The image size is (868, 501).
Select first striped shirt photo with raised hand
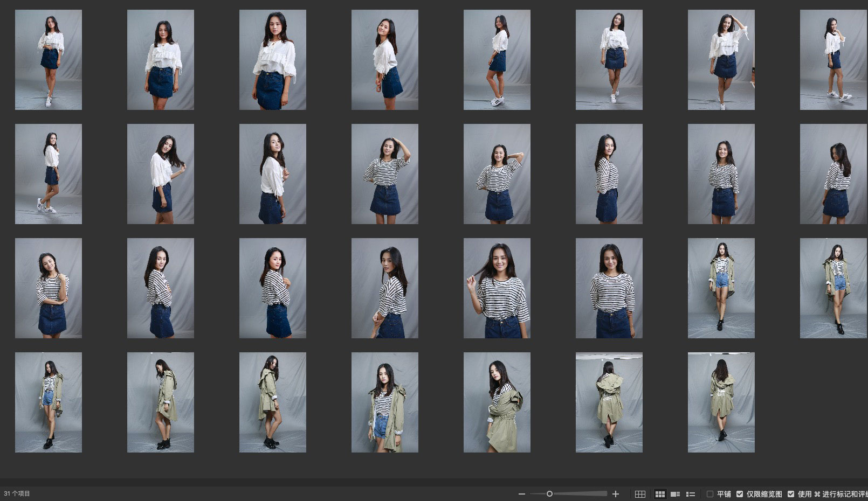click(x=384, y=174)
